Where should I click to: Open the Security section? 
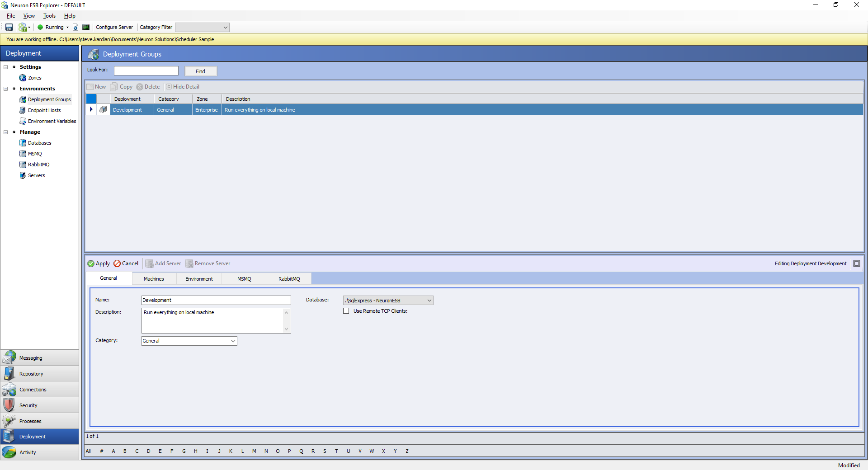coord(40,405)
